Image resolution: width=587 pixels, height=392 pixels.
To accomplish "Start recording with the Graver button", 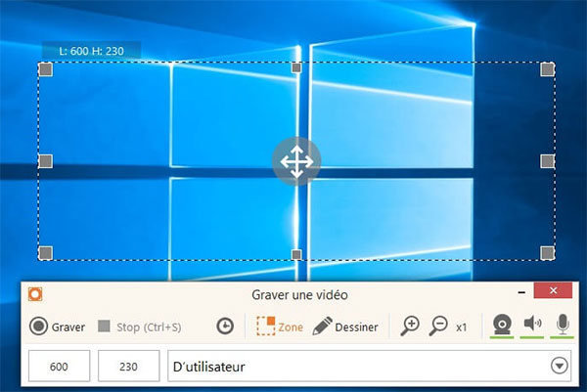I will point(58,327).
